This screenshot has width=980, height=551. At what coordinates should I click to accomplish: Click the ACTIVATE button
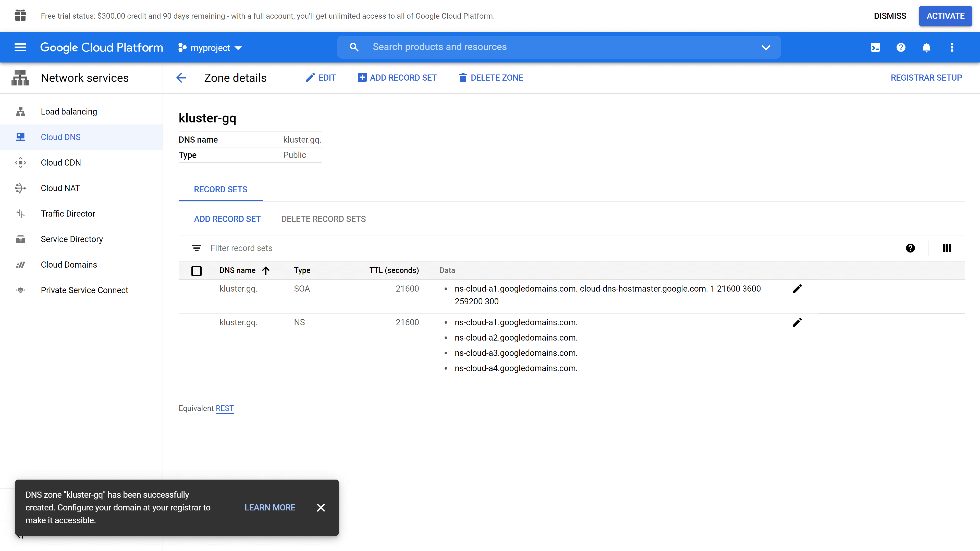[x=945, y=16]
